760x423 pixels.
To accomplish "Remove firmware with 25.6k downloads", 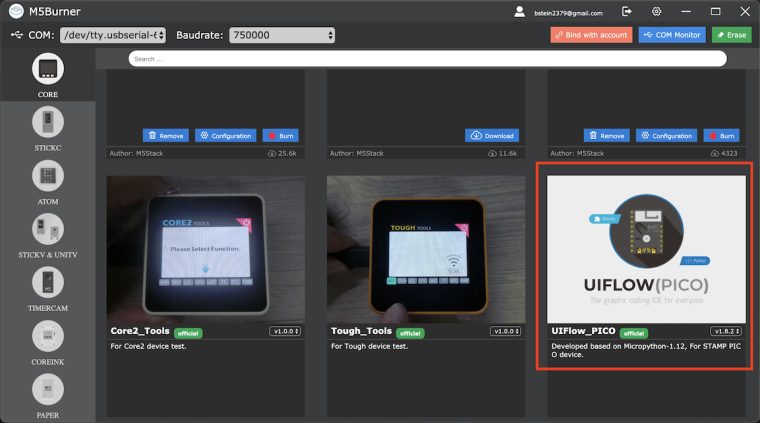I will pyautogui.click(x=166, y=136).
